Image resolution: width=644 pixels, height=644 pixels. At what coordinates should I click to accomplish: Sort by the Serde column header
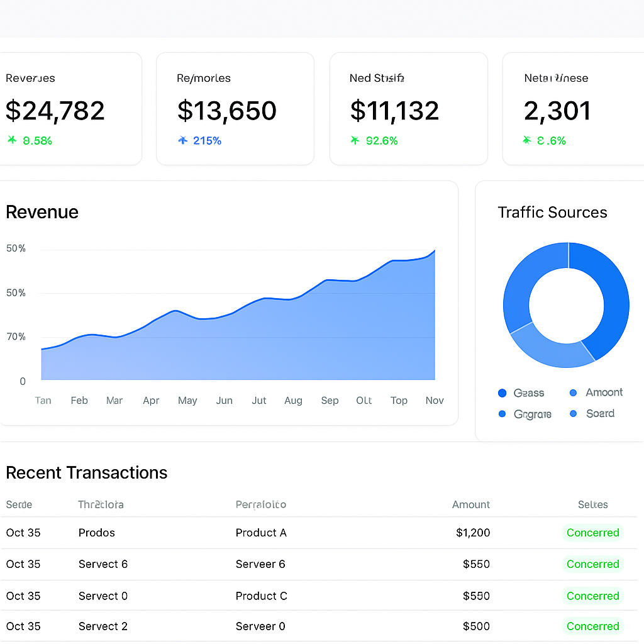tap(19, 504)
